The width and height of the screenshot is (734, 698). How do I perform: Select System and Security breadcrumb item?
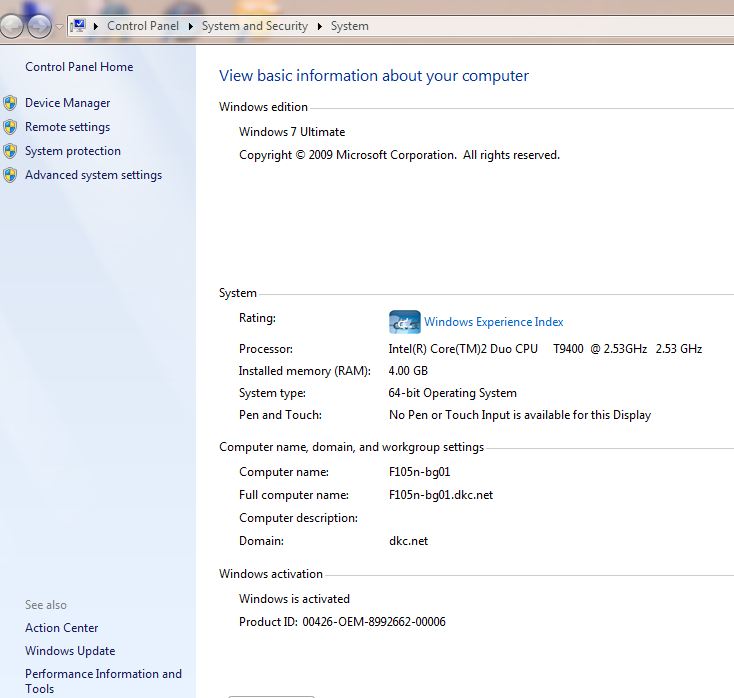255,26
